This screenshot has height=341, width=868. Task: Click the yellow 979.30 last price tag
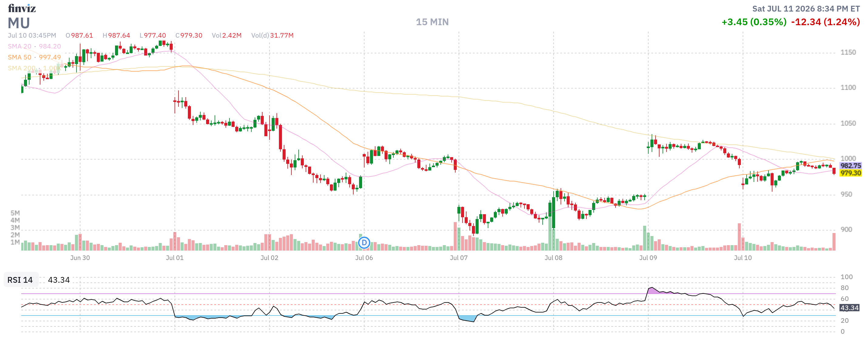[x=850, y=173]
